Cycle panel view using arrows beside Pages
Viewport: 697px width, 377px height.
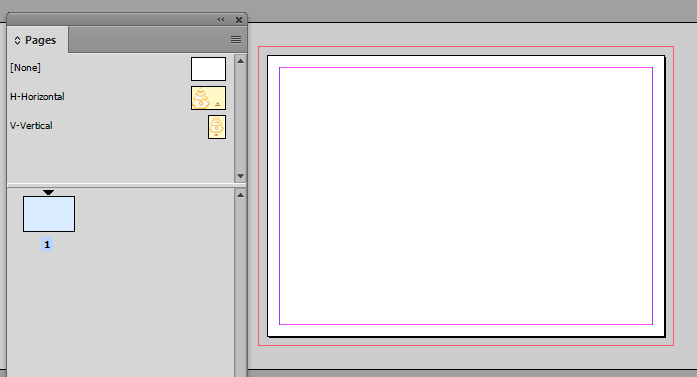pyautogui.click(x=17, y=40)
